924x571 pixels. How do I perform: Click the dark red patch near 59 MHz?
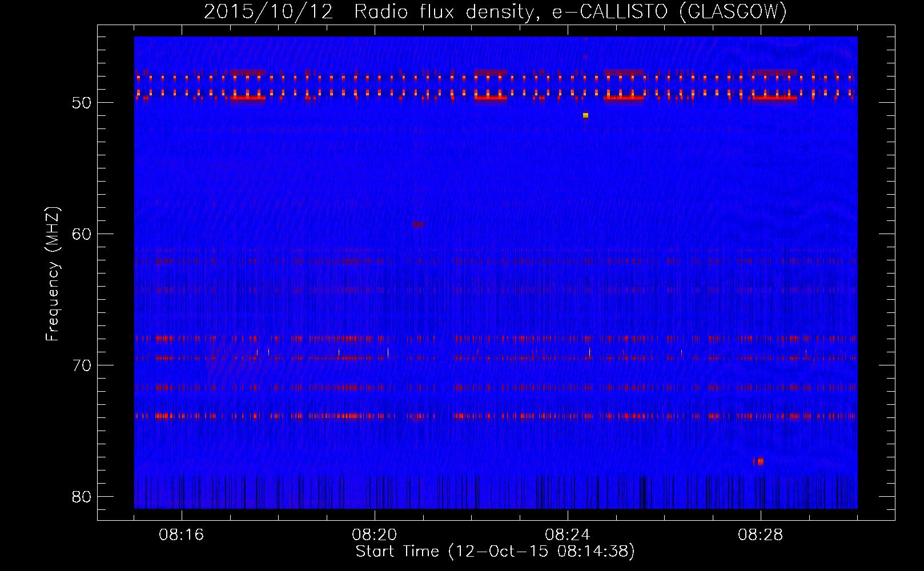[x=418, y=224]
